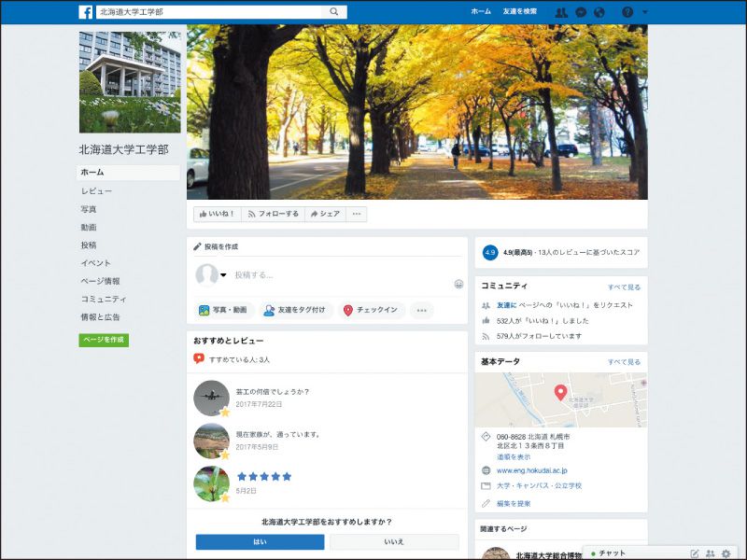Click the red location pin on map

561,392
